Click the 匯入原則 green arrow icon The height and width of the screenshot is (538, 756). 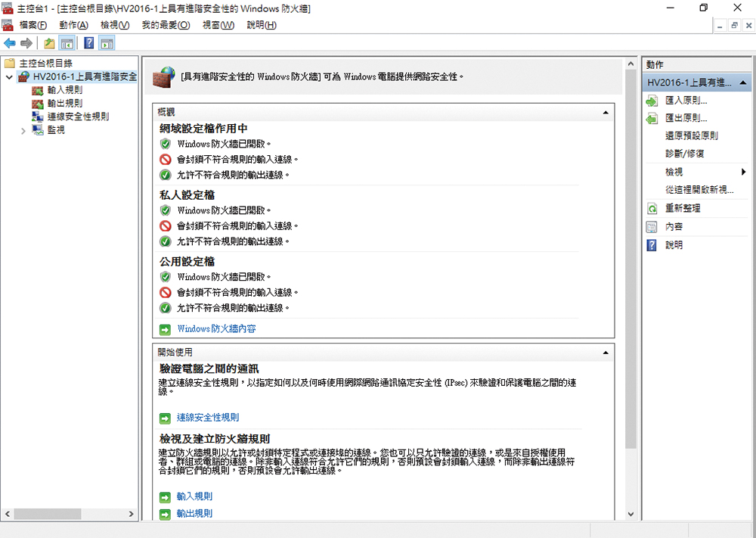click(652, 101)
